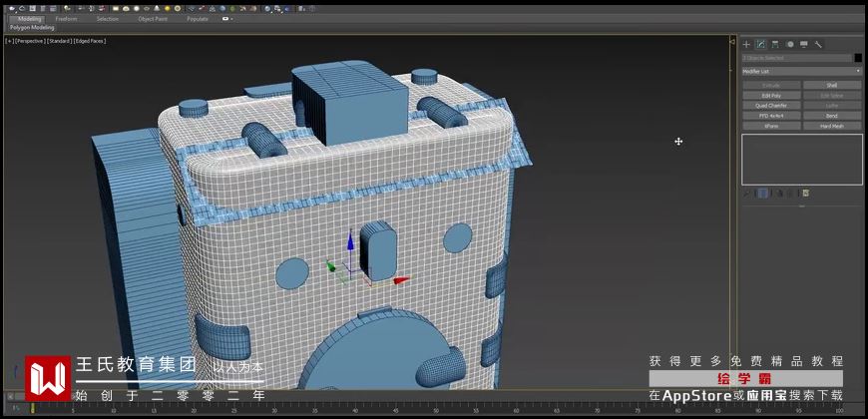Click the greyed Extrude modifier button
868x419 pixels.
coord(771,85)
